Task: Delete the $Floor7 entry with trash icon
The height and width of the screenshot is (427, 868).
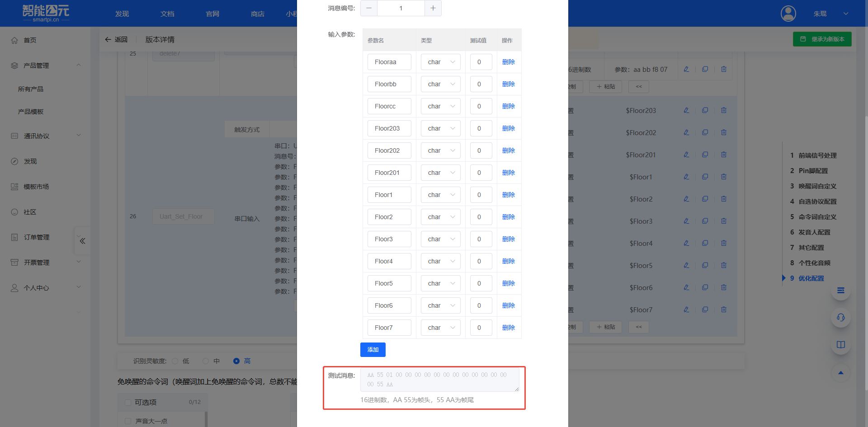Action: coord(724,310)
